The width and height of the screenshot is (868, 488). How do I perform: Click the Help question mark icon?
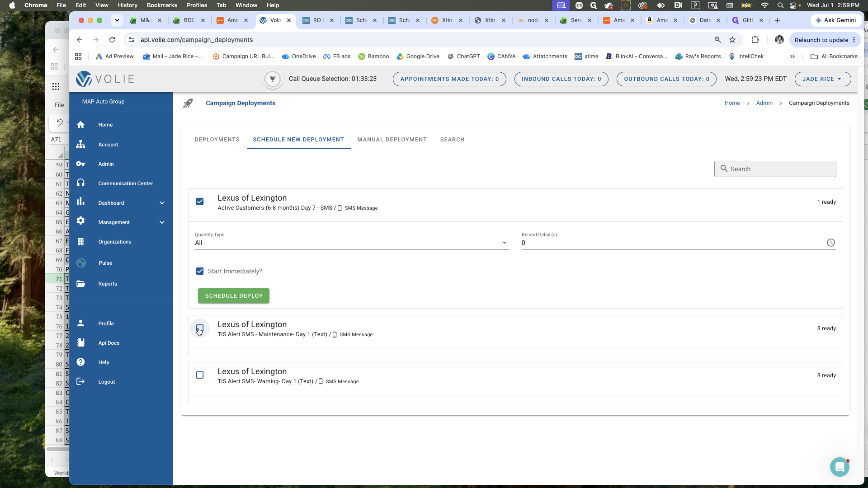[x=80, y=362]
